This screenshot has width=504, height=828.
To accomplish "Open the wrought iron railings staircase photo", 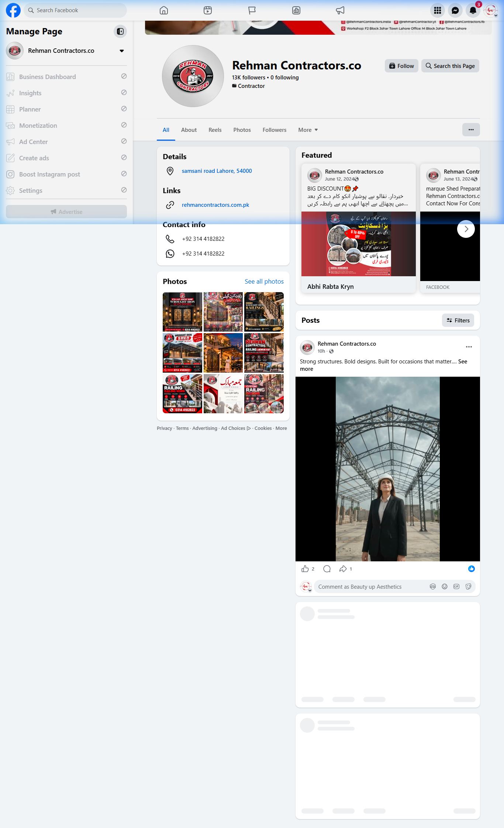I will [264, 312].
